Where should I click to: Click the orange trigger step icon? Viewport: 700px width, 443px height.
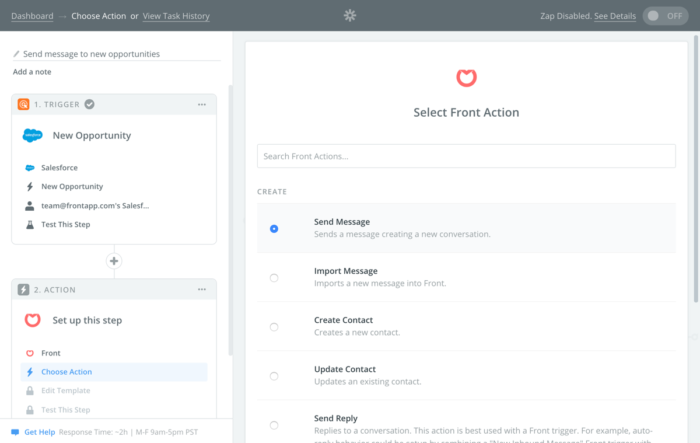(x=23, y=104)
